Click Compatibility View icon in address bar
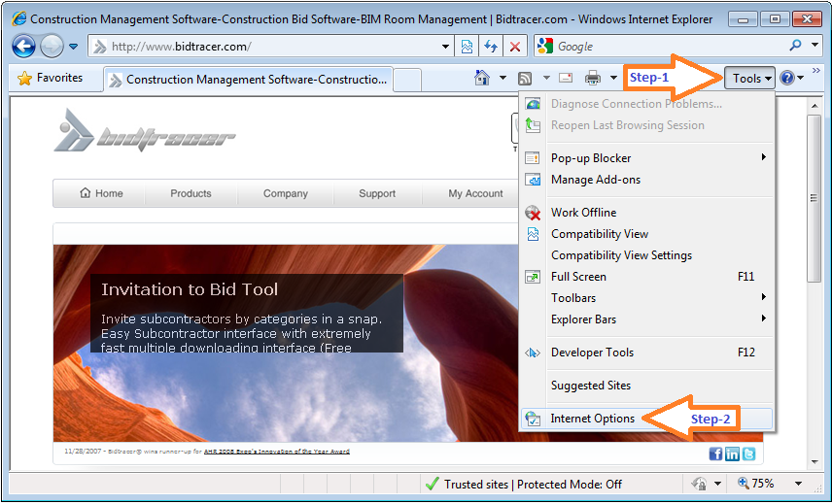 tap(467, 47)
